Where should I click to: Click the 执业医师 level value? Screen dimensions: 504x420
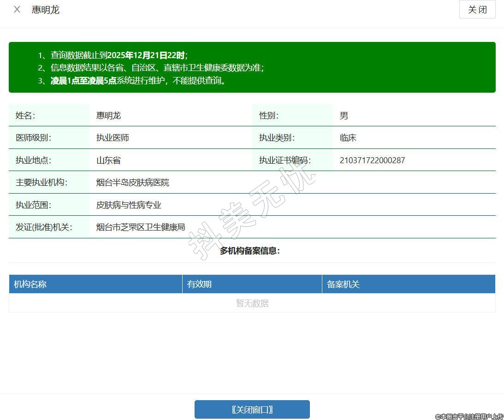(113, 137)
